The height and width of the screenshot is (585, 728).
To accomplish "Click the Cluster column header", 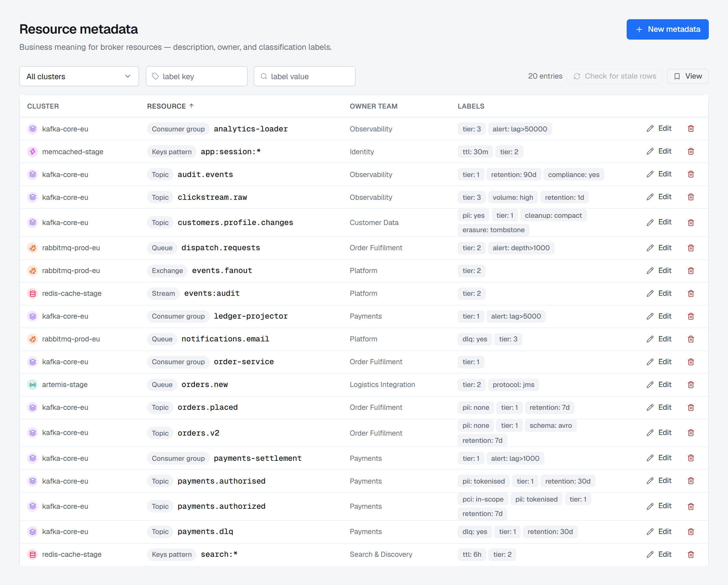I will (43, 106).
